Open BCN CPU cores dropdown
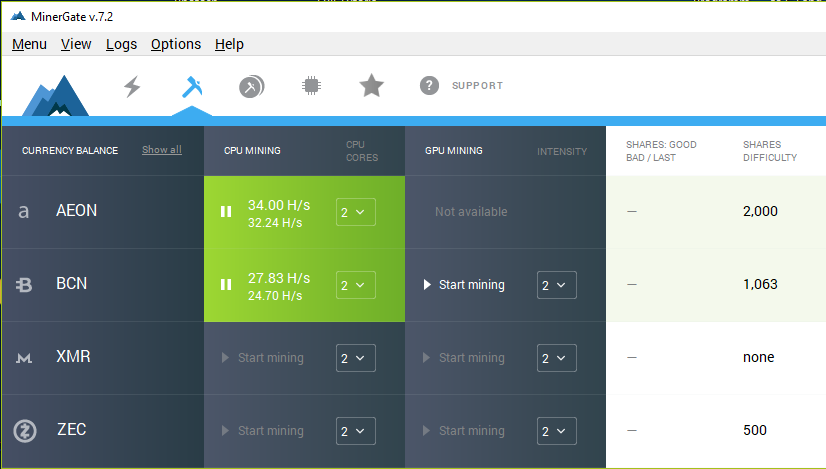This screenshot has width=826, height=469. point(356,285)
